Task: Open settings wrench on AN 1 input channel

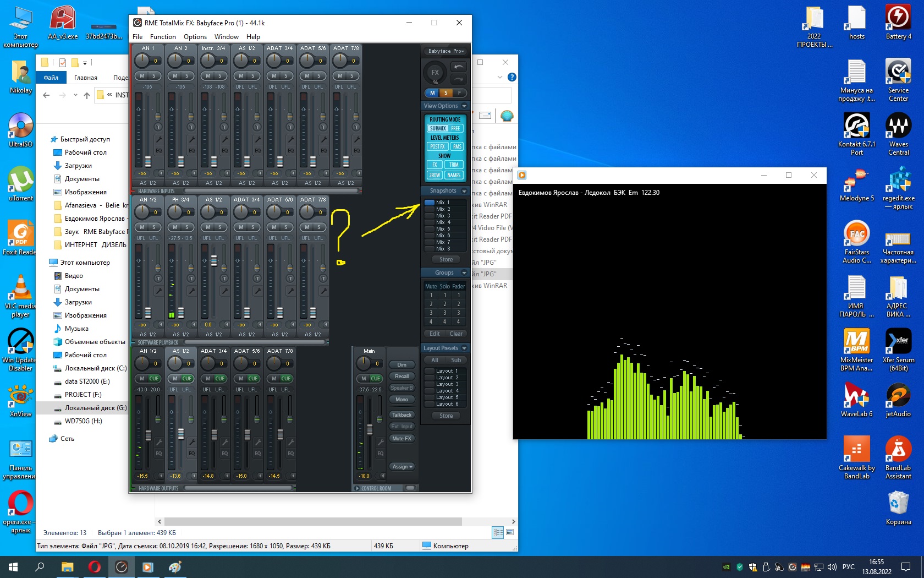Action: [x=158, y=139]
